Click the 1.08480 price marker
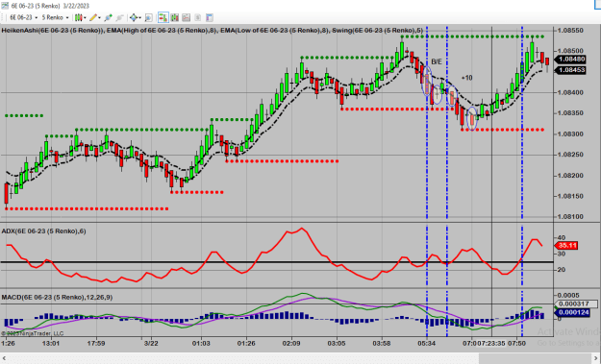 point(571,60)
